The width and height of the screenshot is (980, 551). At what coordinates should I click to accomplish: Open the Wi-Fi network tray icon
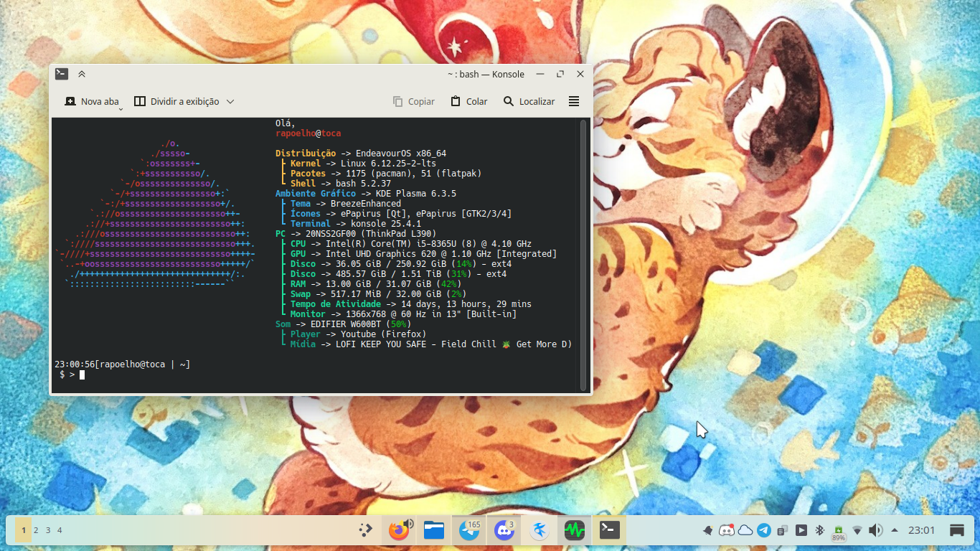(x=857, y=530)
